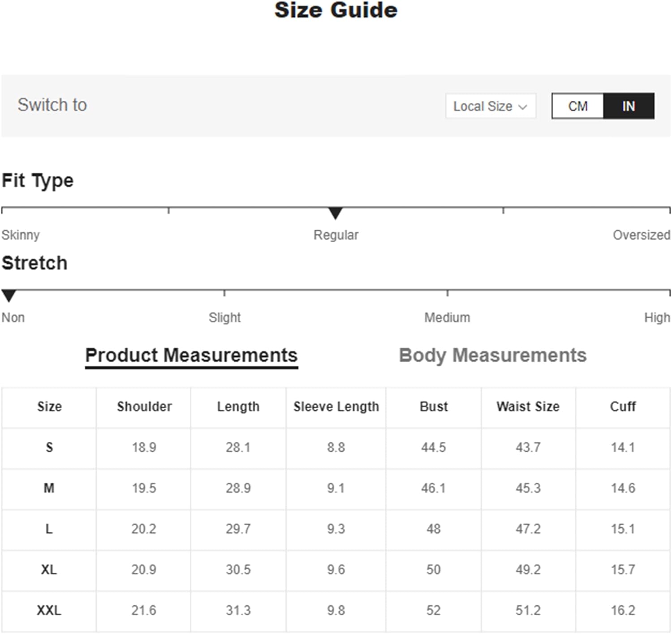Click the Sleeve Length column header
Image resolution: width=672 pixels, height=634 pixels.
[x=336, y=407]
